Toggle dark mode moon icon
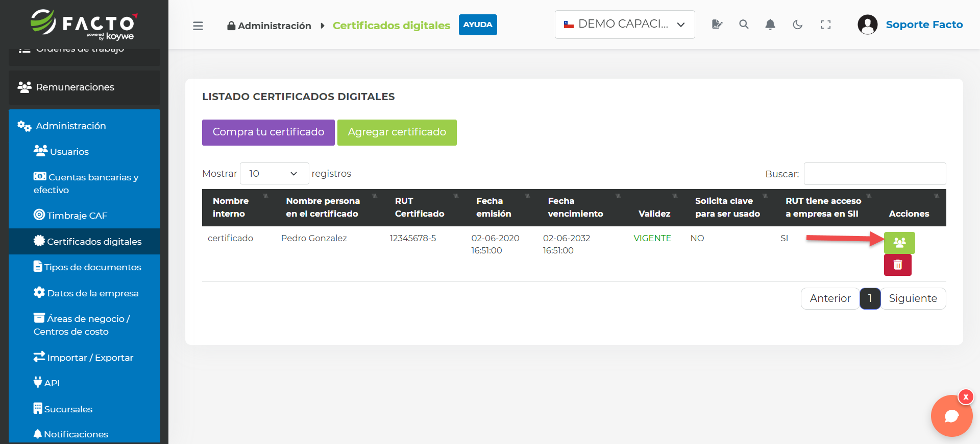Image resolution: width=980 pixels, height=444 pixels. pyautogui.click(x=798, y=24)
